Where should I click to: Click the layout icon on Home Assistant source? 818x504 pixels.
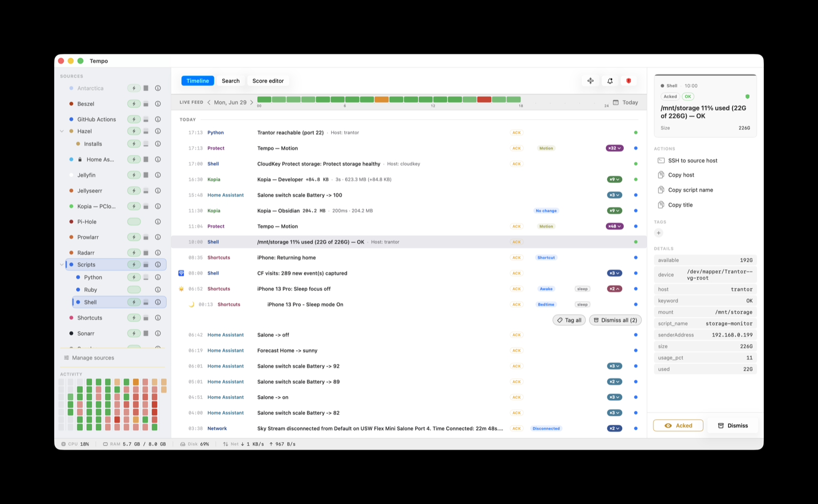point(146,159)
